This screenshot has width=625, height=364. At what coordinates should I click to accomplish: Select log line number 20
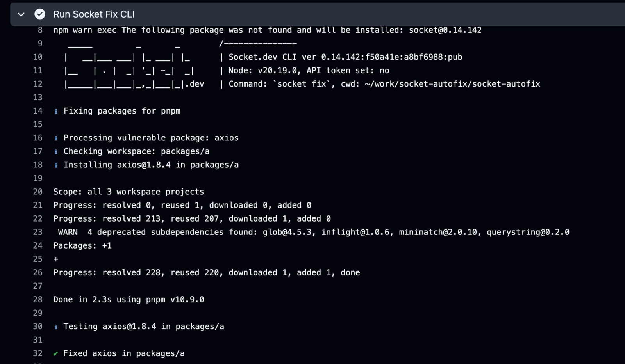click(37, 192)
